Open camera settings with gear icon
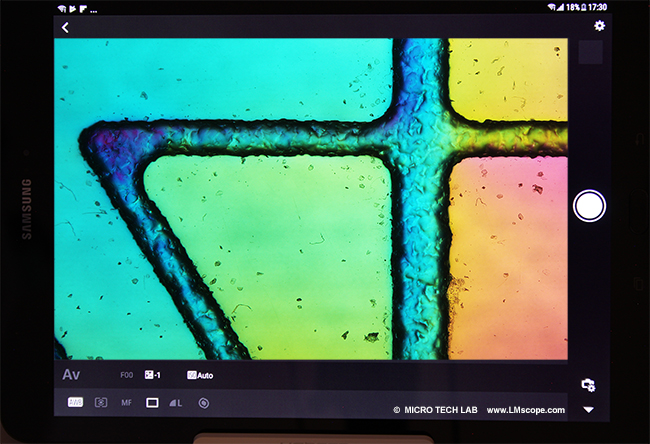This screenshot has height=444, width=650. pyautogui.click(x=588, y=385)
